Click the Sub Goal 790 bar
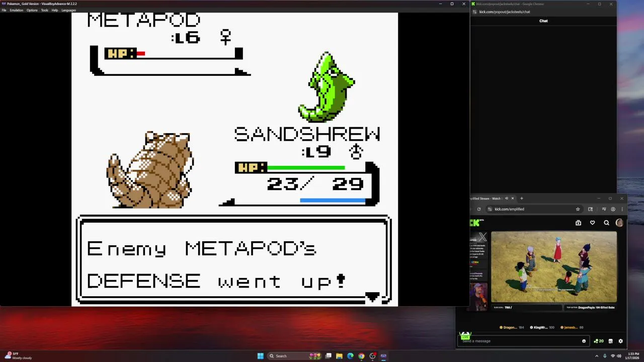The width and height of the screenshot is (644, 362). (527, 307)
